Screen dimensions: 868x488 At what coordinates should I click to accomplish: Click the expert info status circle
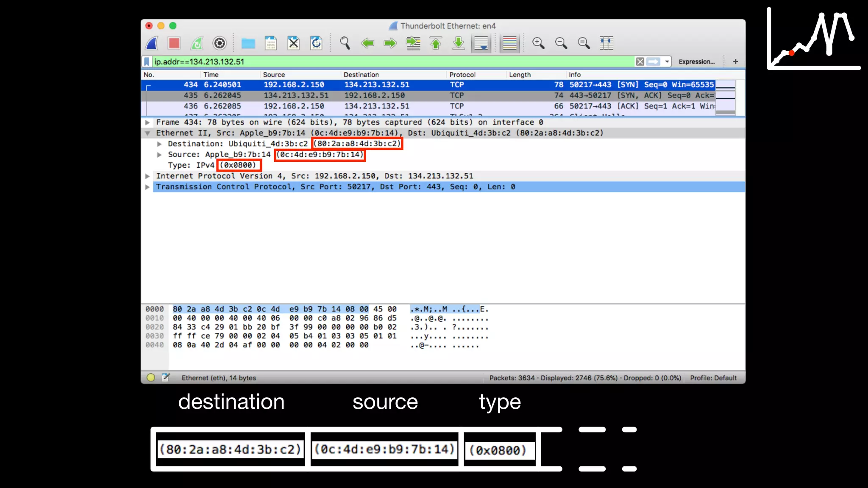click(151, 377)
